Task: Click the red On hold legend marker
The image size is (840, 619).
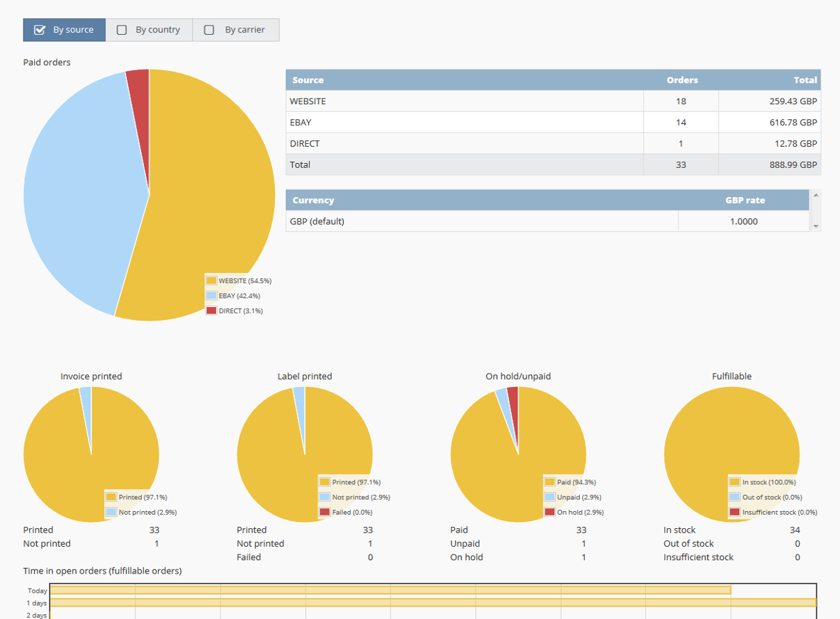Action: [x=549, y=512]
